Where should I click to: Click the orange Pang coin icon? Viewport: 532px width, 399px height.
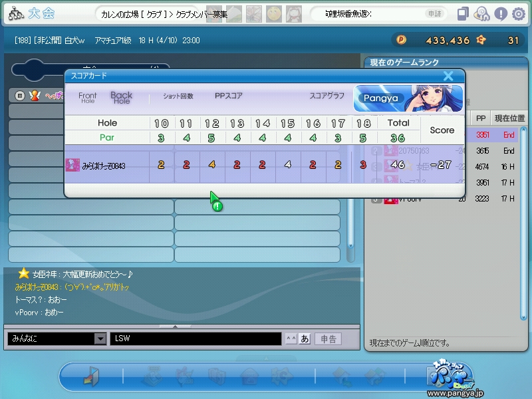click(401, 40)
